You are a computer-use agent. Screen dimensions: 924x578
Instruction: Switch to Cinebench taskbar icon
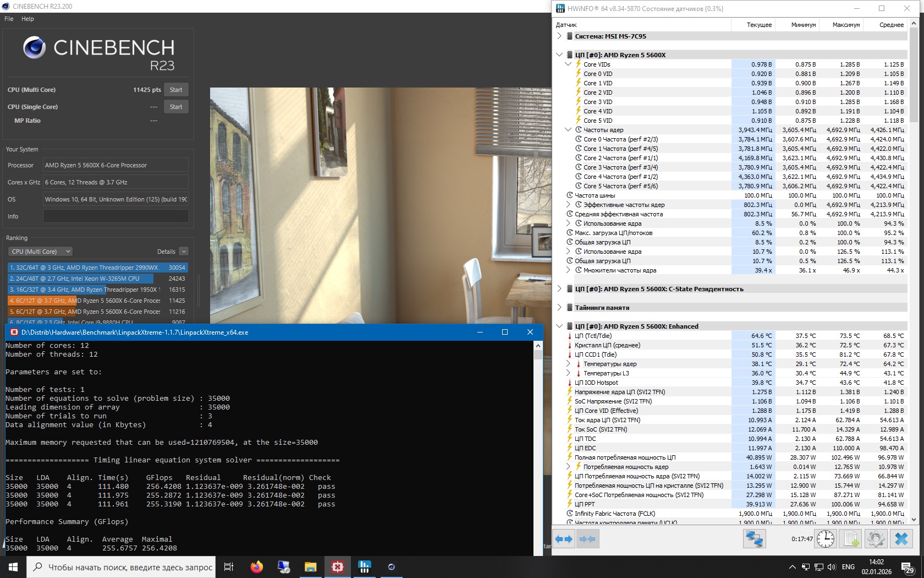coord(391,566)
